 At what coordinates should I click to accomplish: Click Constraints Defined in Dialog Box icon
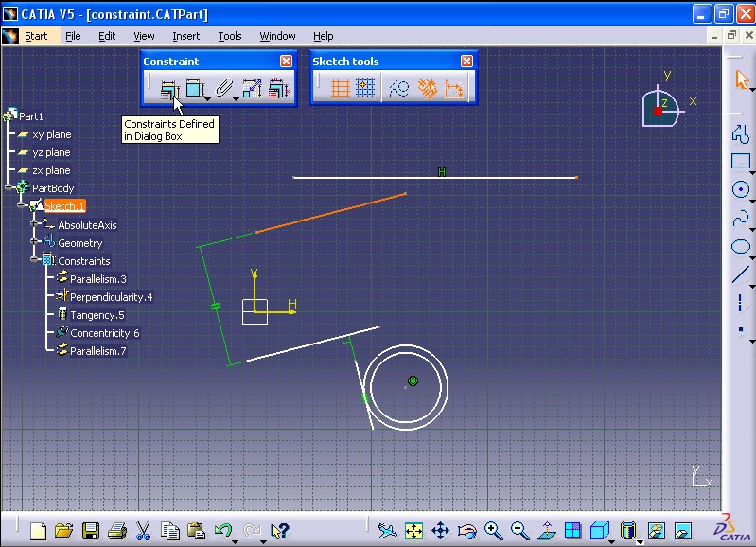pos(169,89)
